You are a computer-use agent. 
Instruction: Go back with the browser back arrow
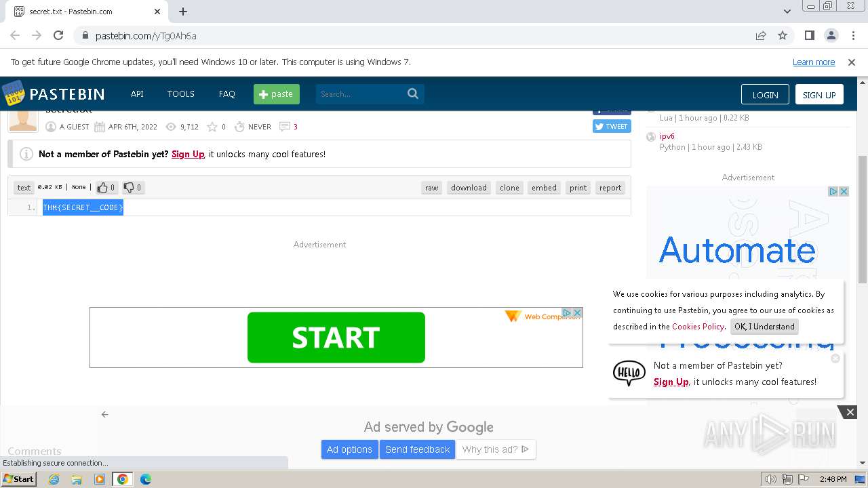pyautogui.click(x=15, y=35)
